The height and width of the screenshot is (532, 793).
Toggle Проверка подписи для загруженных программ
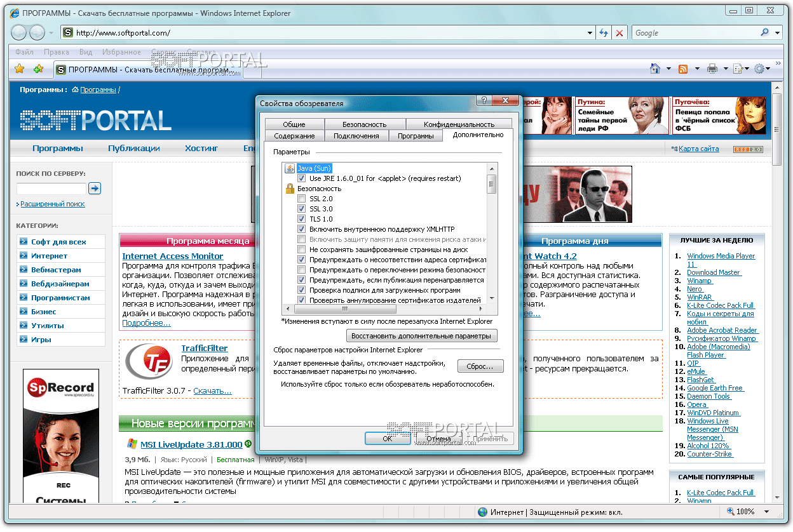(x=302, y=290)
